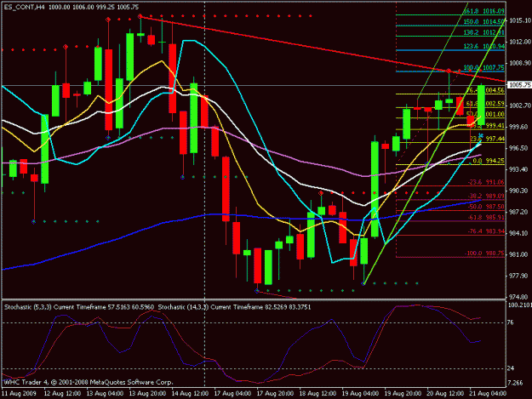Select the 23.6 997.44 Fibonacci label

[x=487, y=139]
